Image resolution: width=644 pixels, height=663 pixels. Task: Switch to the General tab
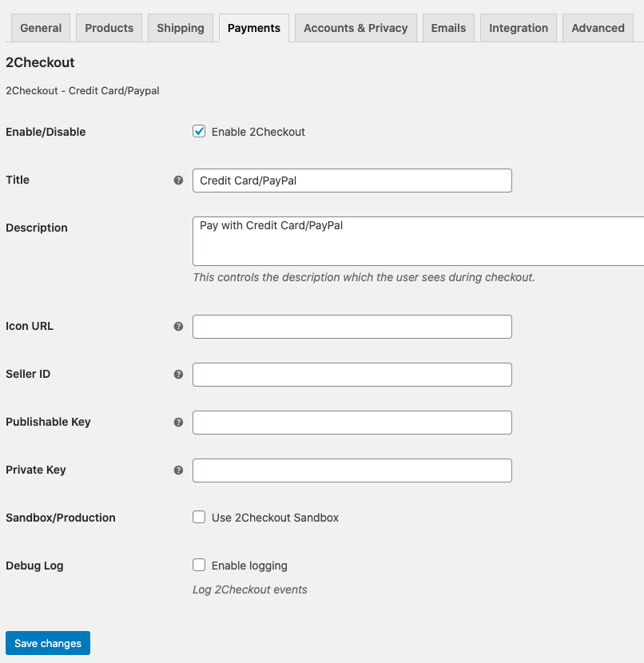click(x=41, y=28)
